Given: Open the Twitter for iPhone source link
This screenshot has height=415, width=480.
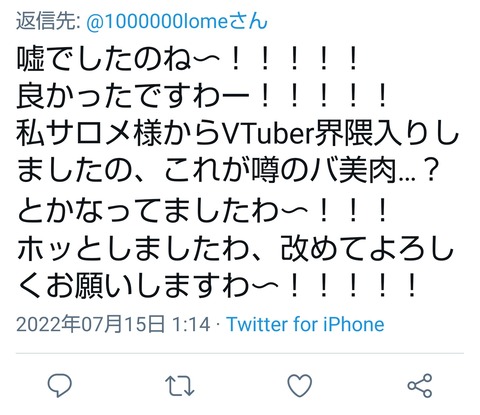Looking at the screenshot, I should coord(305,324).
